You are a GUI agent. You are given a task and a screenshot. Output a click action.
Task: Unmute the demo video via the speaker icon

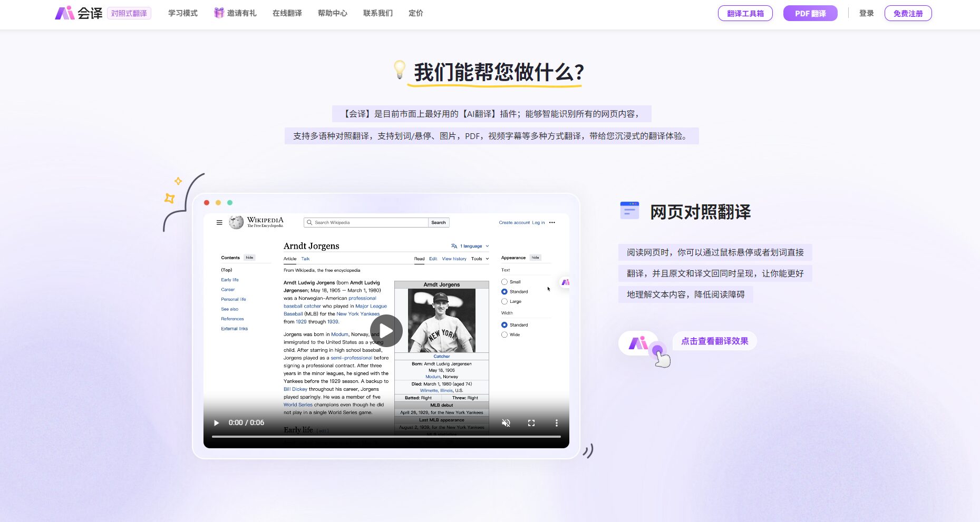(x=506, y=422)
